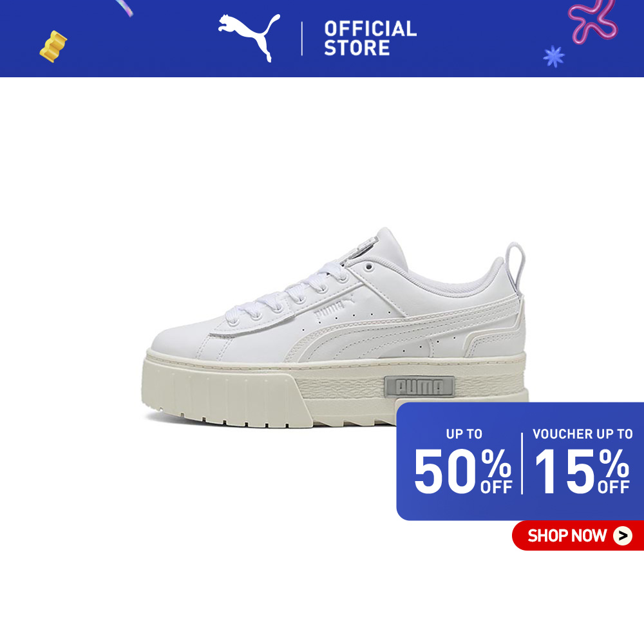This screenshot has height=644, width=644.
Task: Click the VOUCHER UP TO 15% OFF text
Action: [582, 462]
